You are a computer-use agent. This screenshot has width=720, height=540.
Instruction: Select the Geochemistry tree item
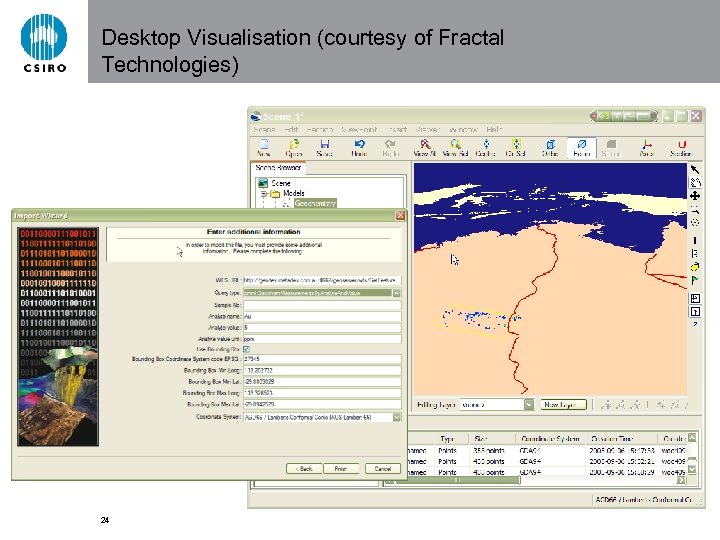point(315,203)
